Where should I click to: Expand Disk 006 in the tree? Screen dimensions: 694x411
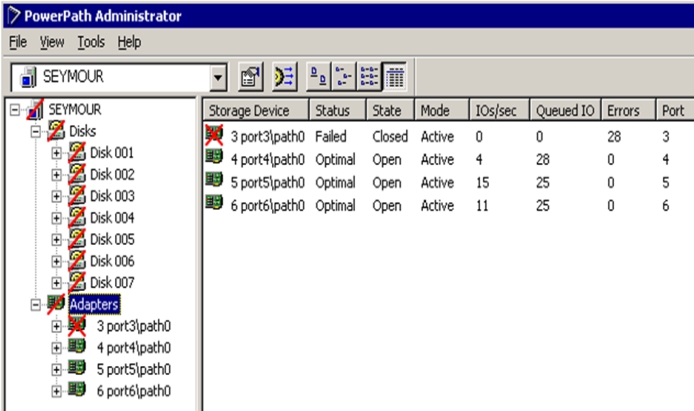pos(56,261)
